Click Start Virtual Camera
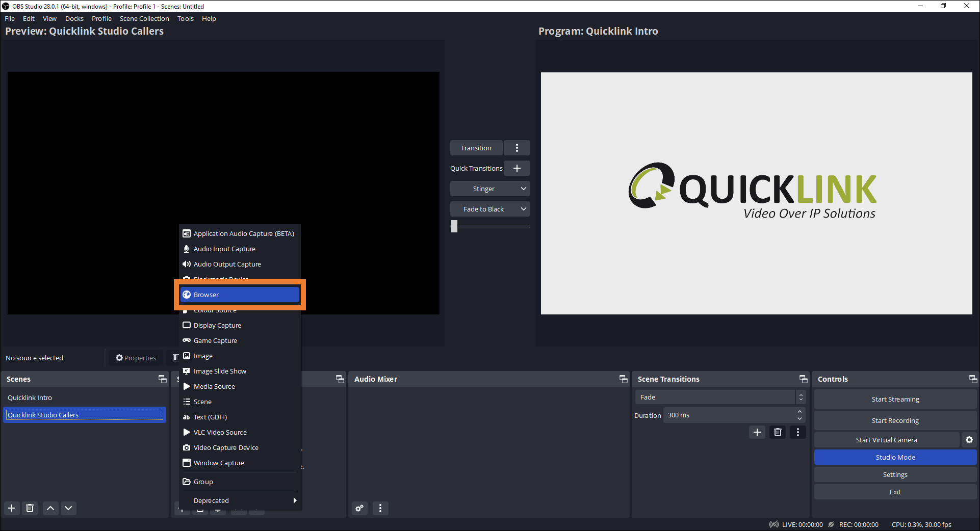Screen dimensions: 980x531 (x=887, y=440)
